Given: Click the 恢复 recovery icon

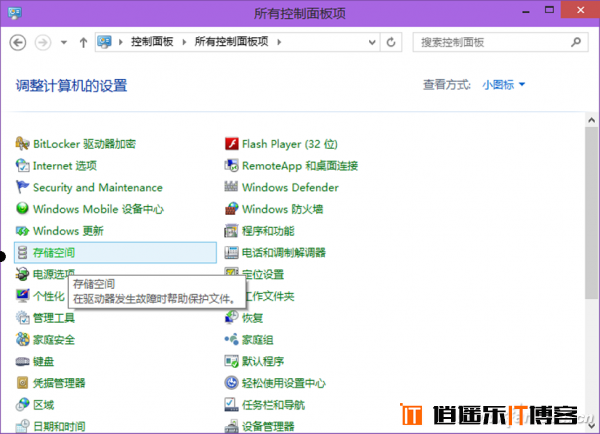Looking at the screenshot, I should pyautogui.click(x=231, y=317).
